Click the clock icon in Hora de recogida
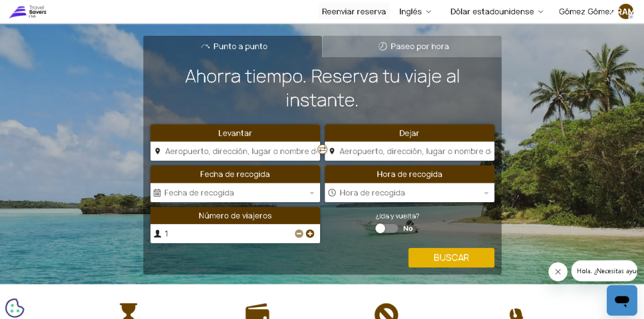The height and width of the screenshot is (319, 644). 332,193
